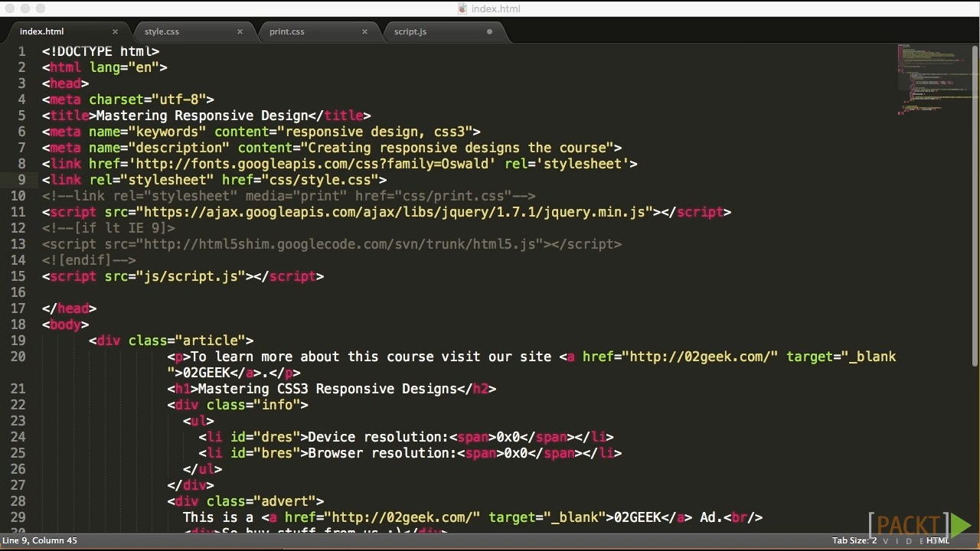The height and width of the screenshot is (551, 980).
Task: Click line number 19 in gutter
Action: (18, 341)
